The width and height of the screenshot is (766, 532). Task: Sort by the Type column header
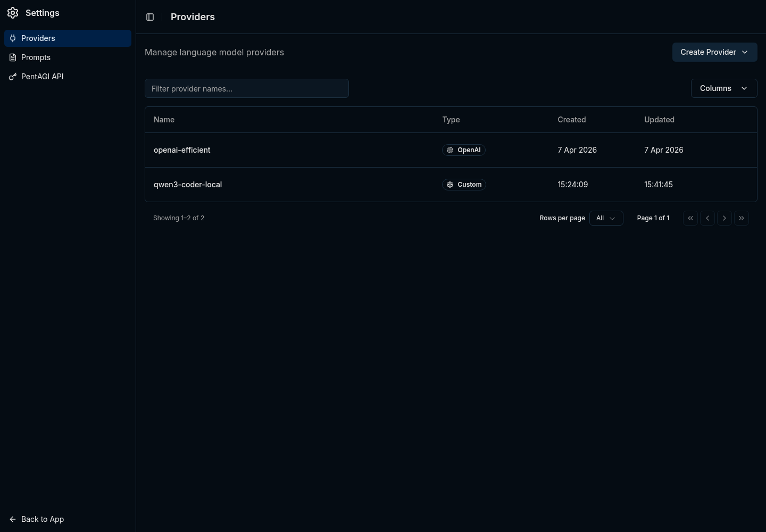tap(451, 120)
